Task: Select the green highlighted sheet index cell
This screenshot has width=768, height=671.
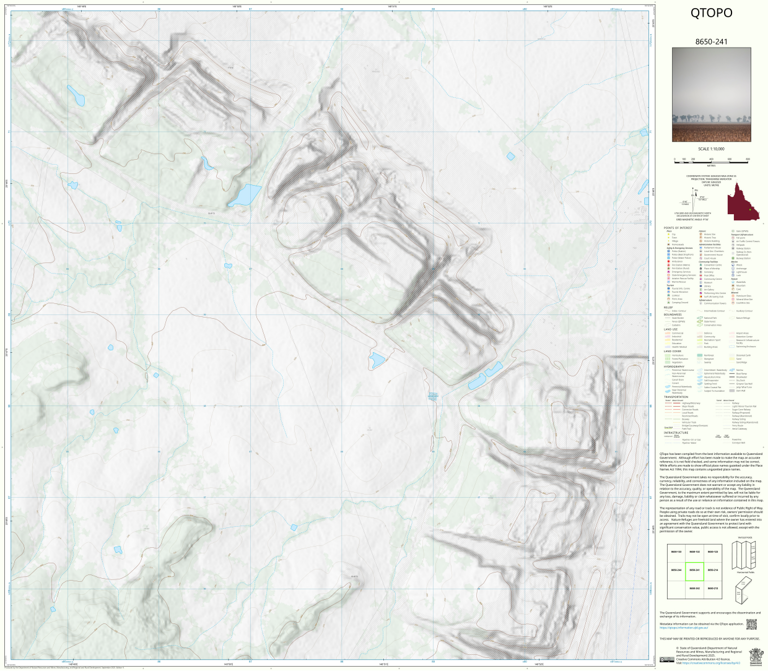Action: (x=694, y=571)
